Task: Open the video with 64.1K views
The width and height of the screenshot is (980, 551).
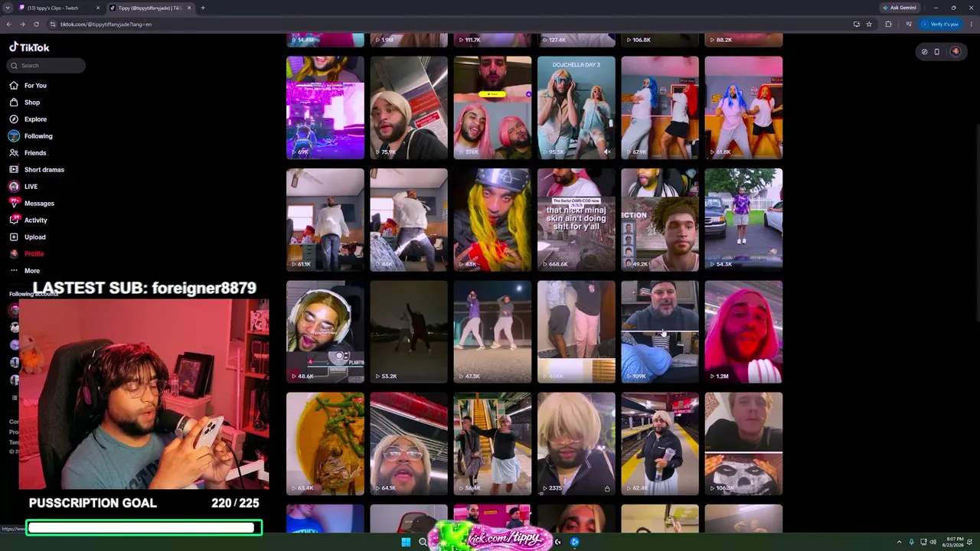Action: 409,444
